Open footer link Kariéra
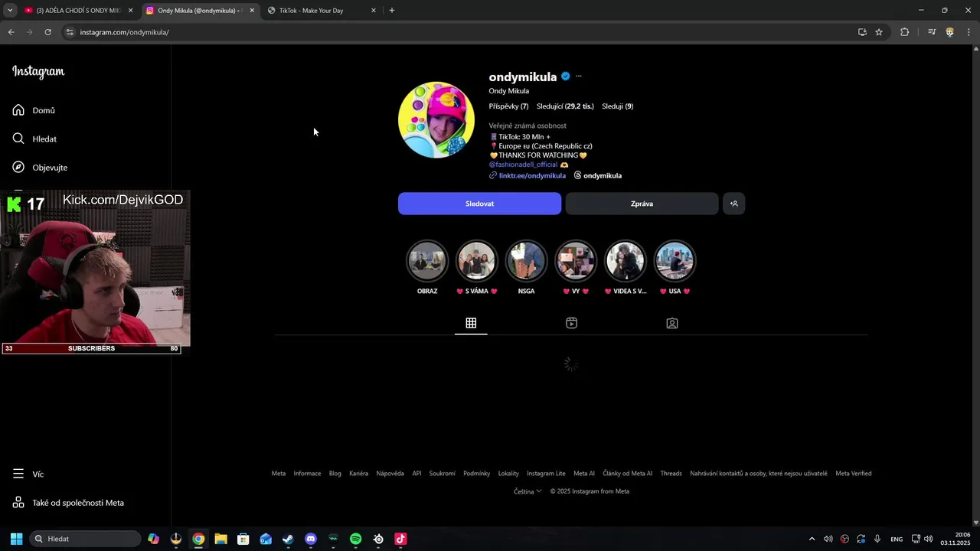 point(358,473)
